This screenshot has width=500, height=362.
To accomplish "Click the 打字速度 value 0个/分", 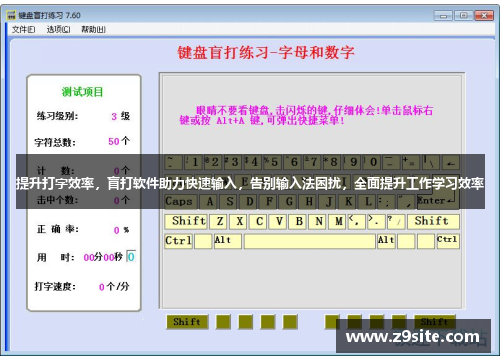I will point(114,286).
